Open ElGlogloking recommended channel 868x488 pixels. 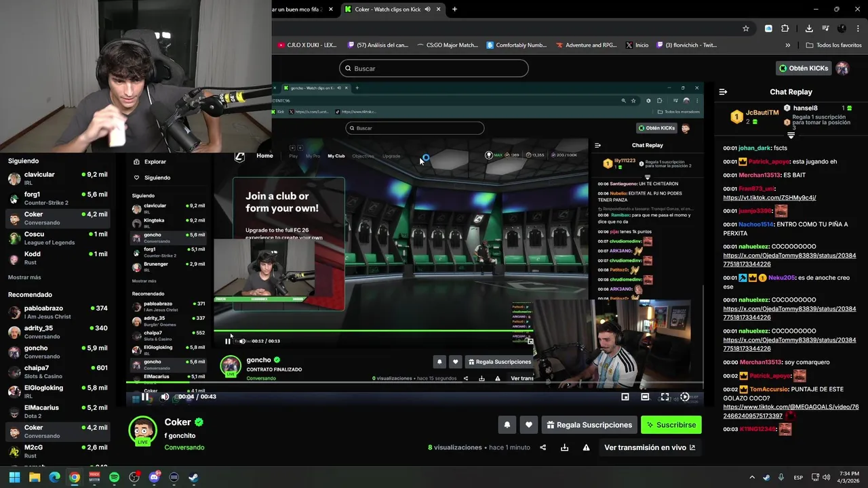coord(58,391)
